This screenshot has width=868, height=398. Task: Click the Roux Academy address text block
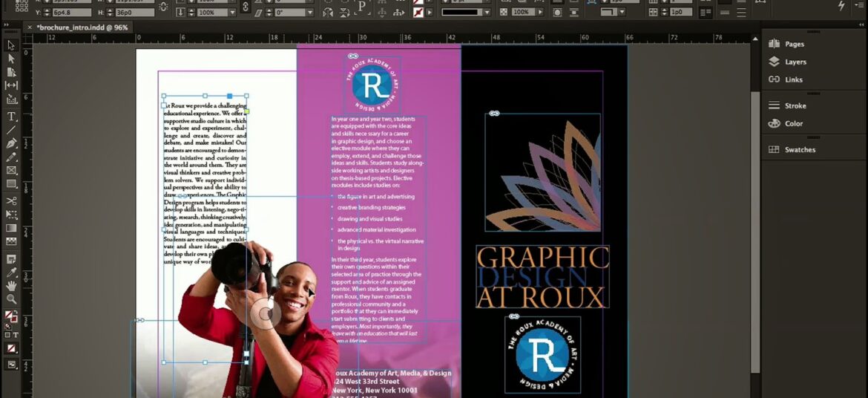click(x=392, y=383)
